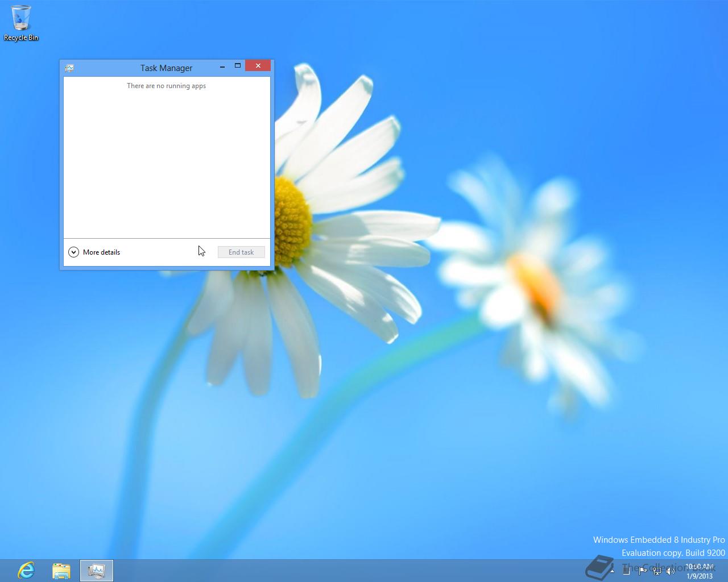Open File Explorer from the taskbar
This screenshot has width=728, height=582.
pos(61,571)
